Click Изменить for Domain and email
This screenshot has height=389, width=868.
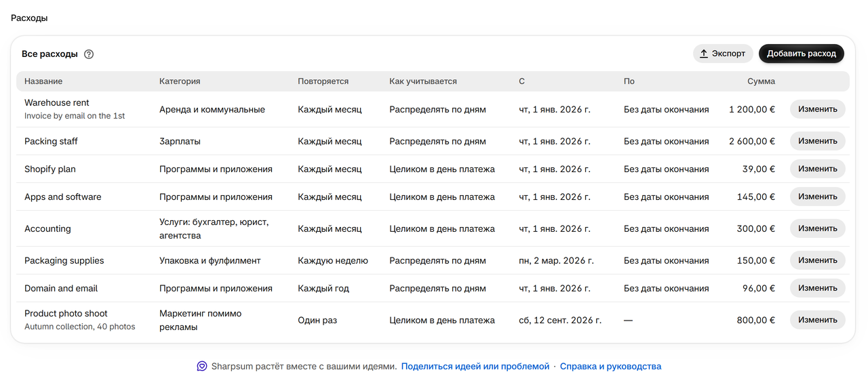tap(818, 288)
